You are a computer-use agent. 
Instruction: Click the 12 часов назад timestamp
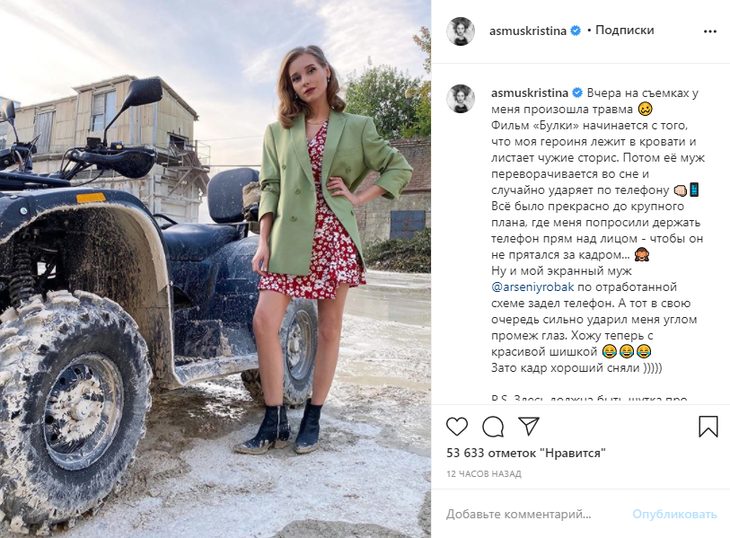click(x=484, y=474)
